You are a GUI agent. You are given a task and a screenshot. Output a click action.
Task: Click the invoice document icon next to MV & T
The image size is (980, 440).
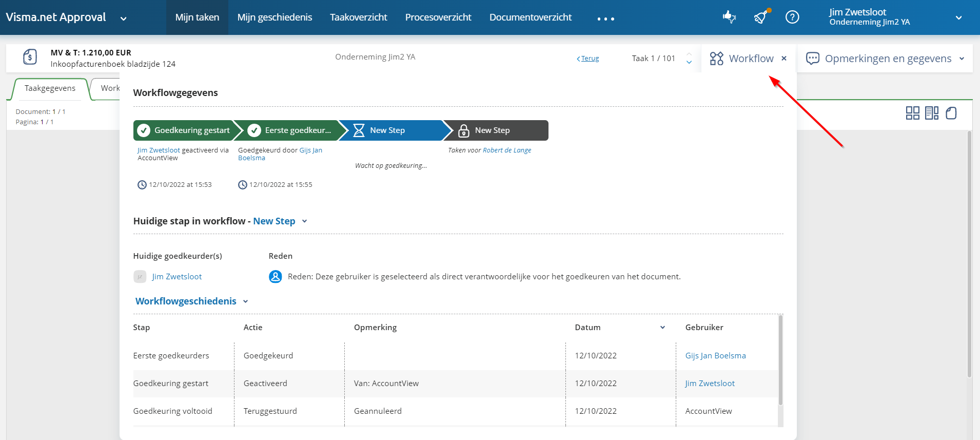pos(30,57)
